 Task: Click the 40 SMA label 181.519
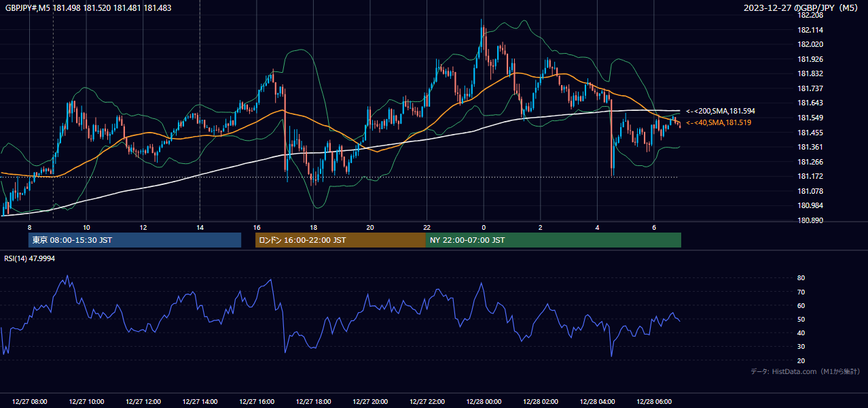[719, 122]
